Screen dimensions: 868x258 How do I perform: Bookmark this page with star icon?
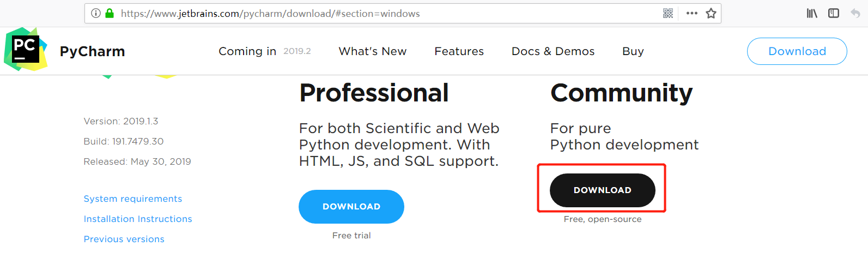(x=711, y=13)
